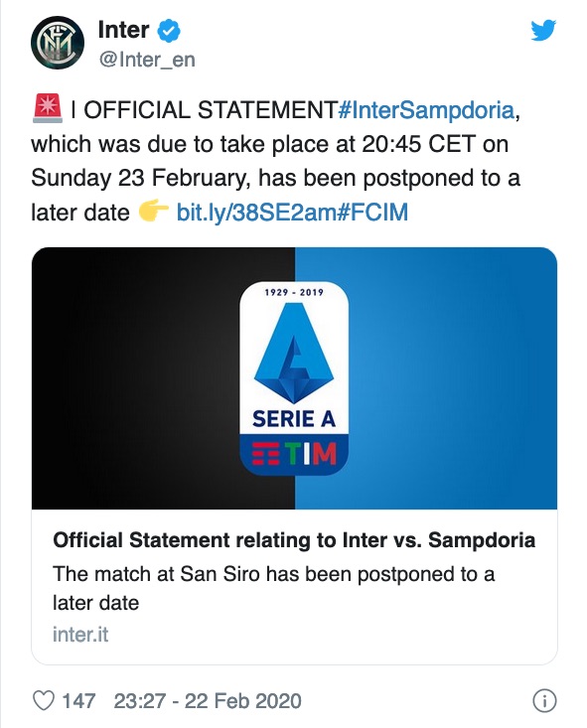Click the 147 likes count
This screenshot has width=587, height=728.
(78, 700)
